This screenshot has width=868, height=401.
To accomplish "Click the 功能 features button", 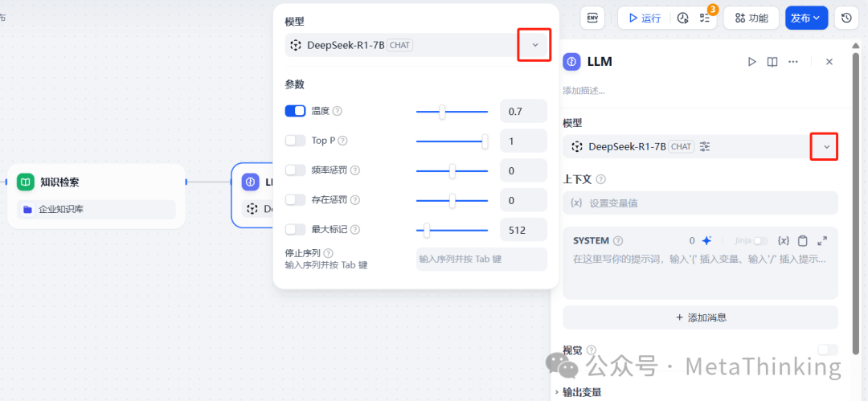I will [751, 18].
